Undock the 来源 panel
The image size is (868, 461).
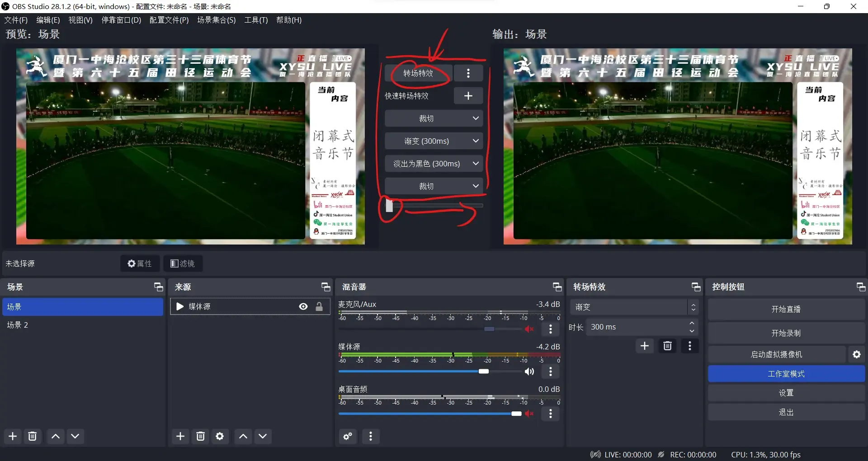pos(325,287)
